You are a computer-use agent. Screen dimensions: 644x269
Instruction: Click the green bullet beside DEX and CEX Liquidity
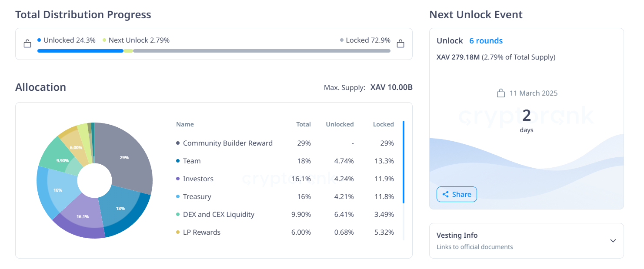click(177, 214)
